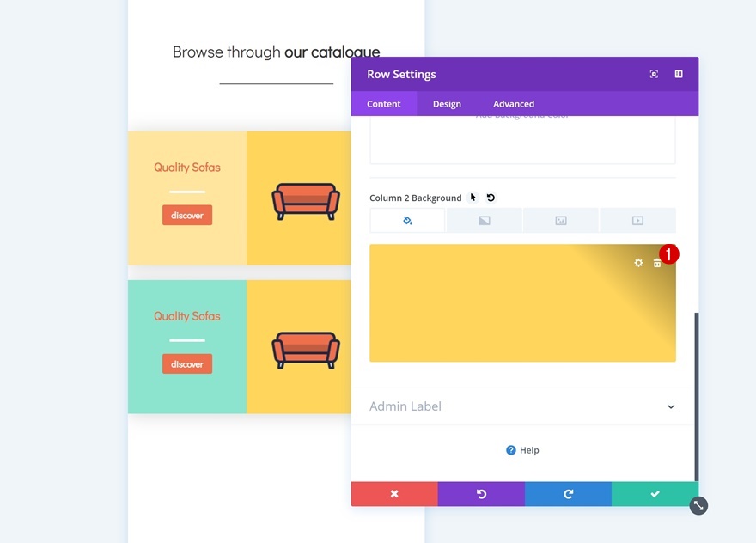Click the snap-to-sidebar icon in Row Settings header
The image size is (756, 543).
679,74
